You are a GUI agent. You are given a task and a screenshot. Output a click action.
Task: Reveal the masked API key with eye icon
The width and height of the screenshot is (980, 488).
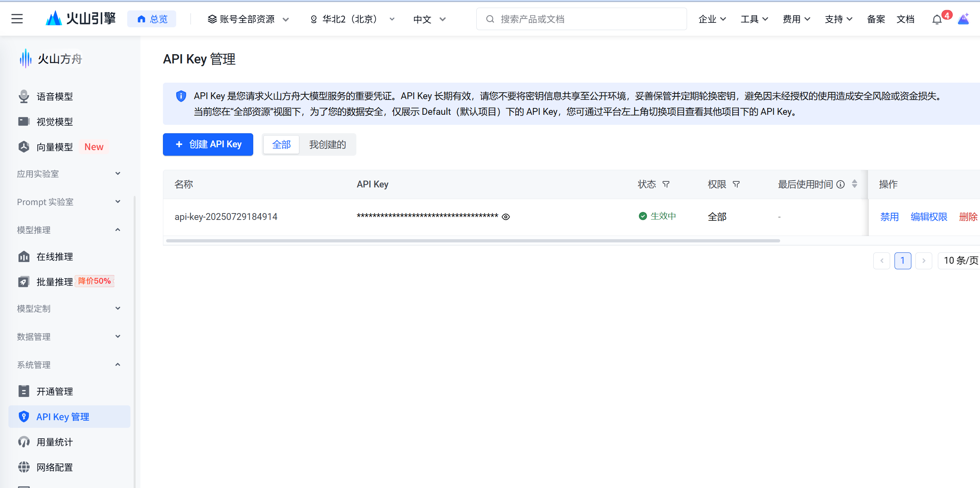506,217
